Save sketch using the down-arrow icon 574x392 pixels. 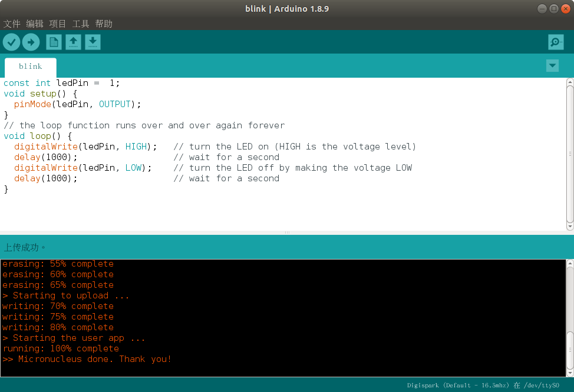click(93, 42)
